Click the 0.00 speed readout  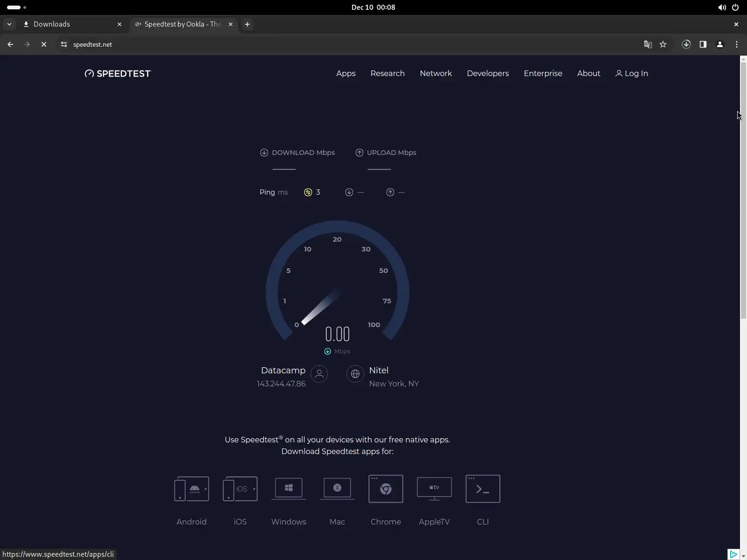coord(338,334)
